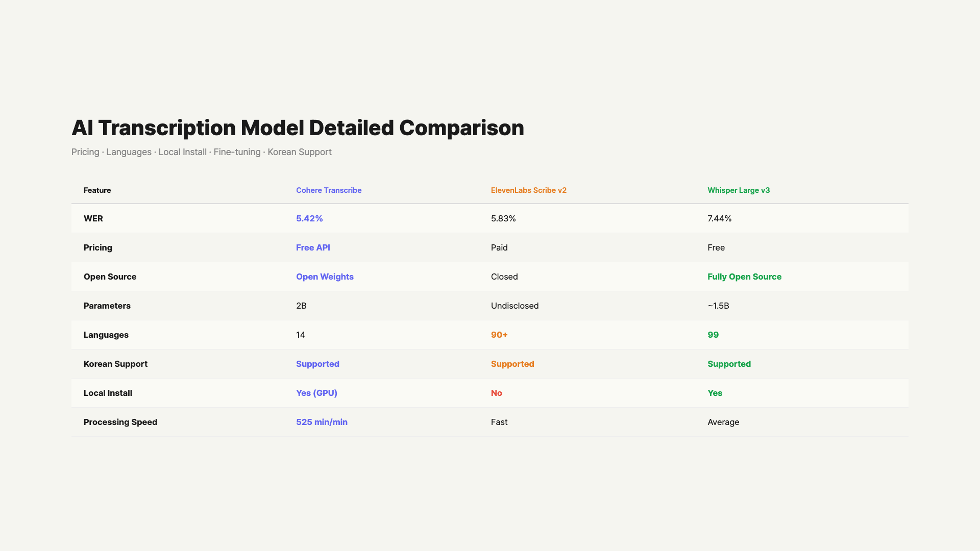Select the WER row label
This screenshot has width=980, height=551.
coord(93,218)
